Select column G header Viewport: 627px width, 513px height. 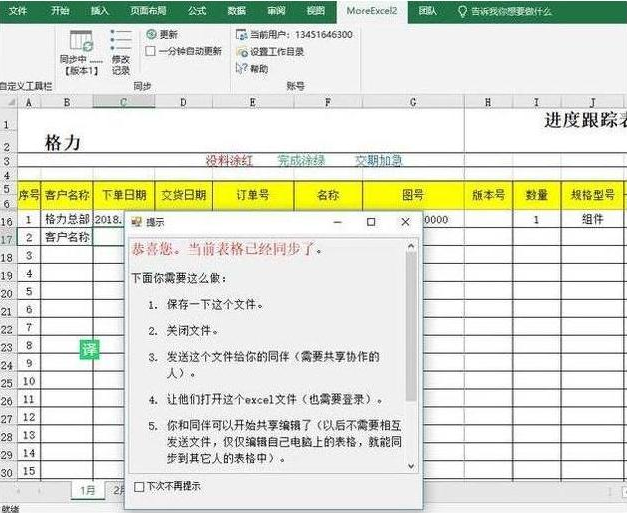click(x=413, y=102)
